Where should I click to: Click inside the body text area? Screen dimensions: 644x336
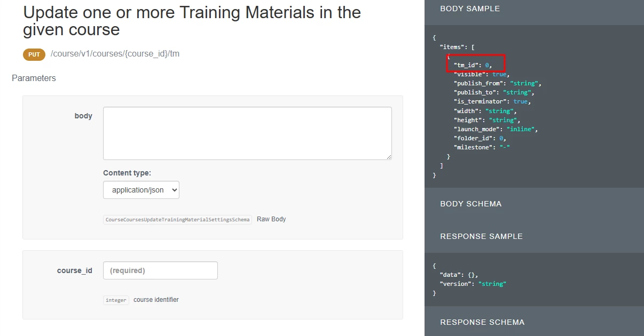pyautogui.click(x=247, y=133)
